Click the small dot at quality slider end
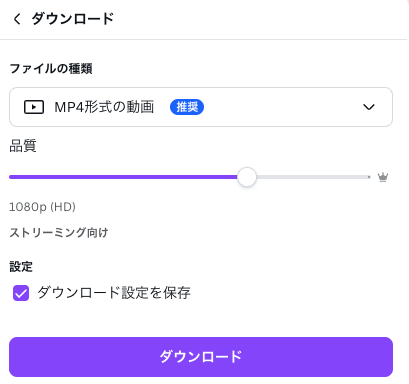Viewport: 409px width, 384px height. (369, 177)
